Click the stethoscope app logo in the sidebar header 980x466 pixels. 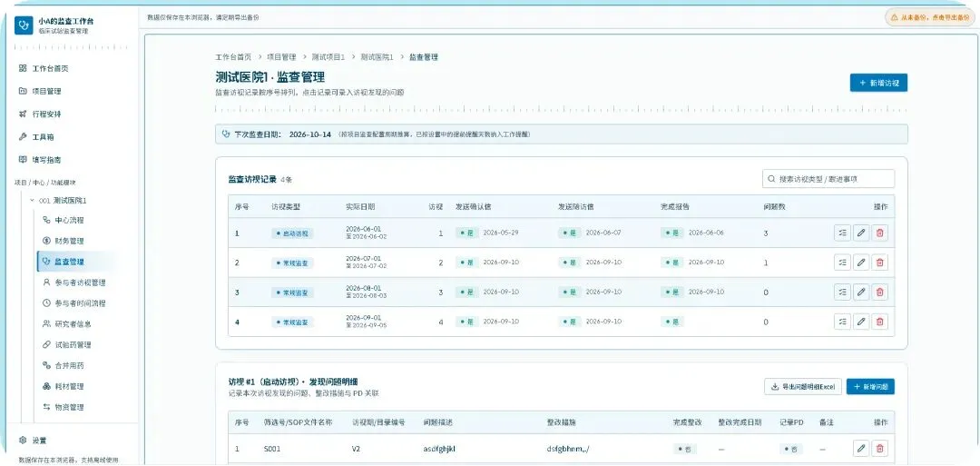23,25
